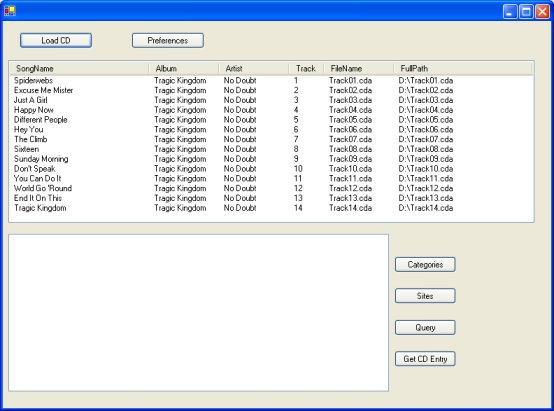Sort by the Artist column header
Viewport: 554px width, 411px height.
coord(254,69)
